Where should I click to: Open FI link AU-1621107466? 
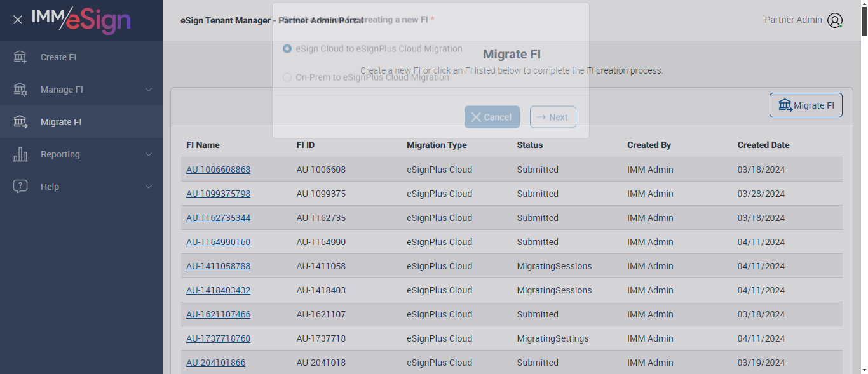click(x=218, y=314)
